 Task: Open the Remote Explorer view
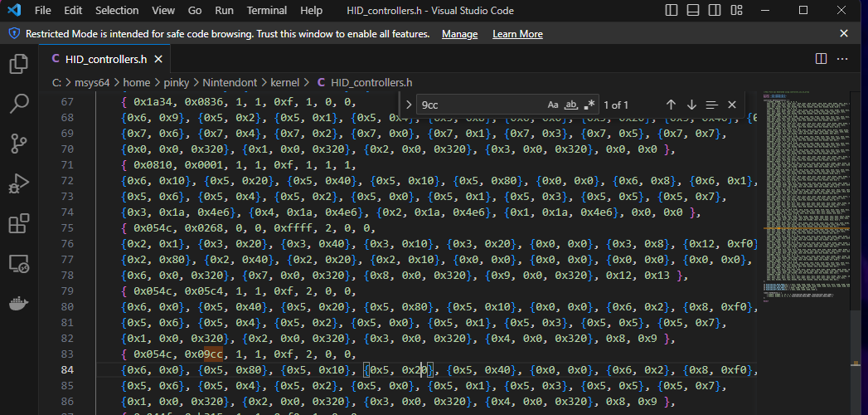tap(19, 264)
